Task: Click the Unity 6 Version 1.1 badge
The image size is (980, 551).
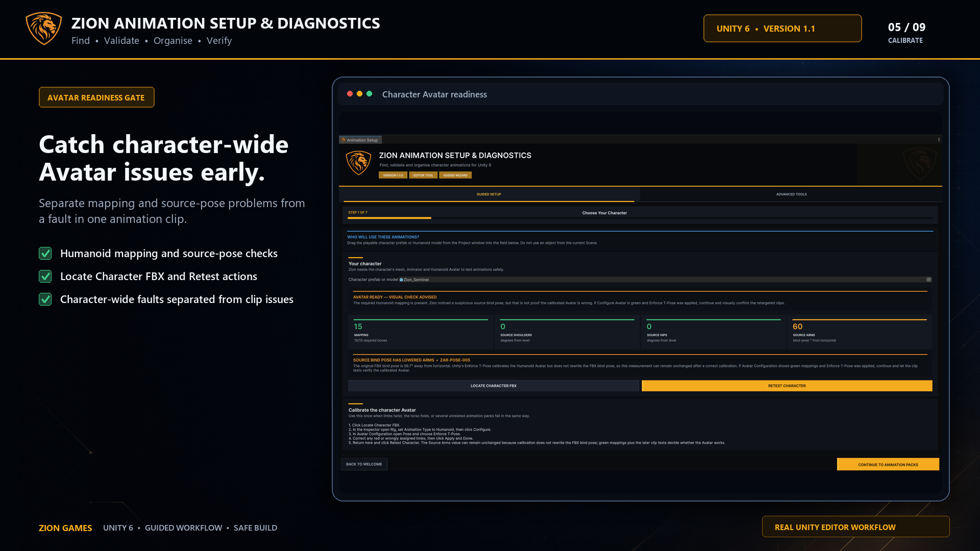Action: [x=782, y=29]
